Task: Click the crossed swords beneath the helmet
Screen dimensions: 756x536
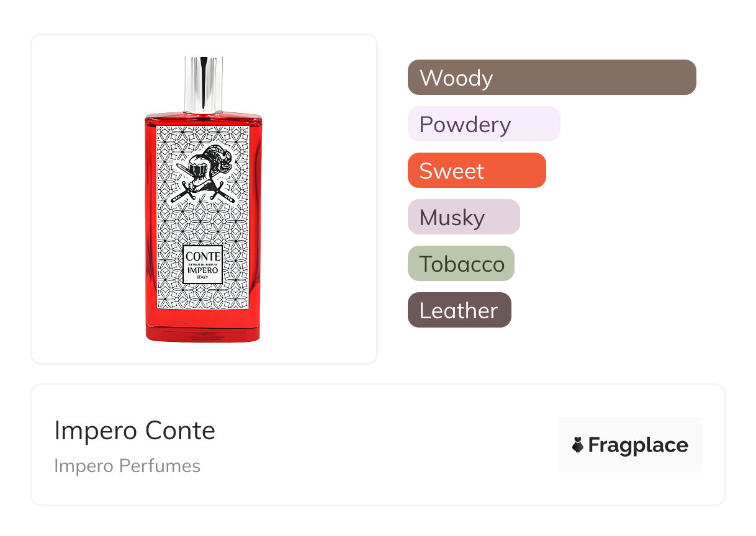Action: 203,191
